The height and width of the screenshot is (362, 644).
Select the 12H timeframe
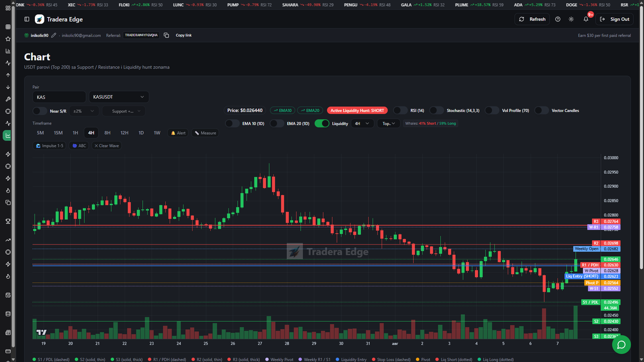click(x=124, y=132)
